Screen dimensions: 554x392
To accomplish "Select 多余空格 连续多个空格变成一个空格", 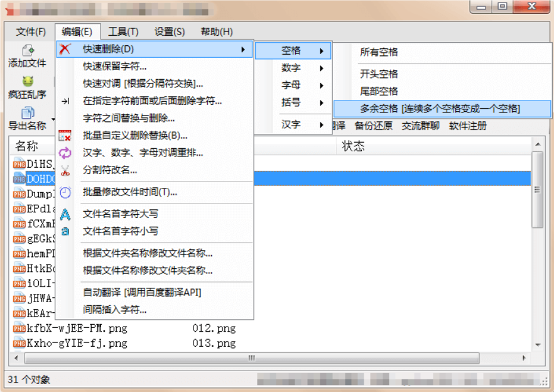I will 442,109.
